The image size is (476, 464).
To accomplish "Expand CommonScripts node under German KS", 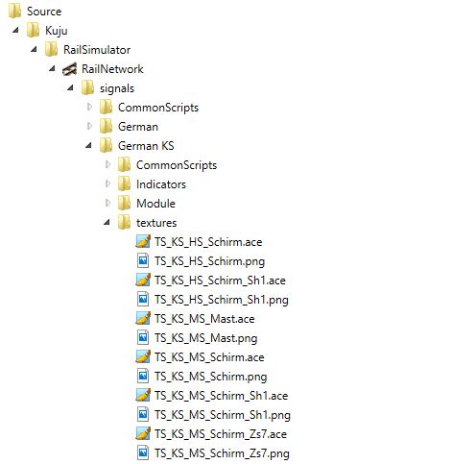I will pos(107,164).
